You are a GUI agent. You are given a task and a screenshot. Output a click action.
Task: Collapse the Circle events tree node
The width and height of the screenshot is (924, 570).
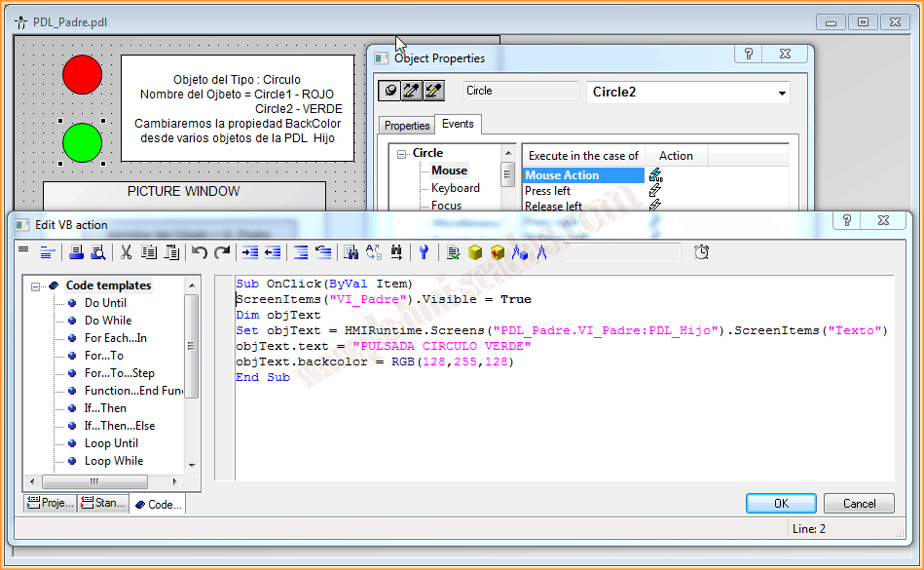[401, 154]
